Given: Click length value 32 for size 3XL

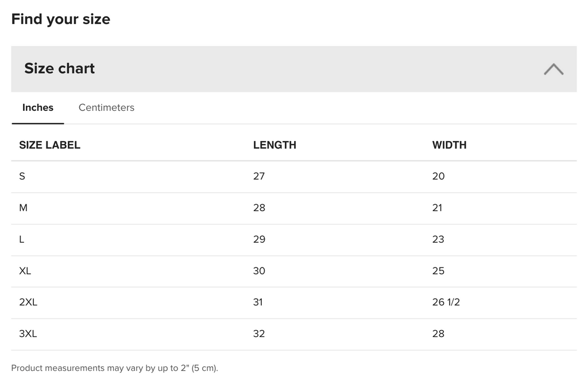Looking at the screenshot, I should pyautogui.click(x=259, y=333).
